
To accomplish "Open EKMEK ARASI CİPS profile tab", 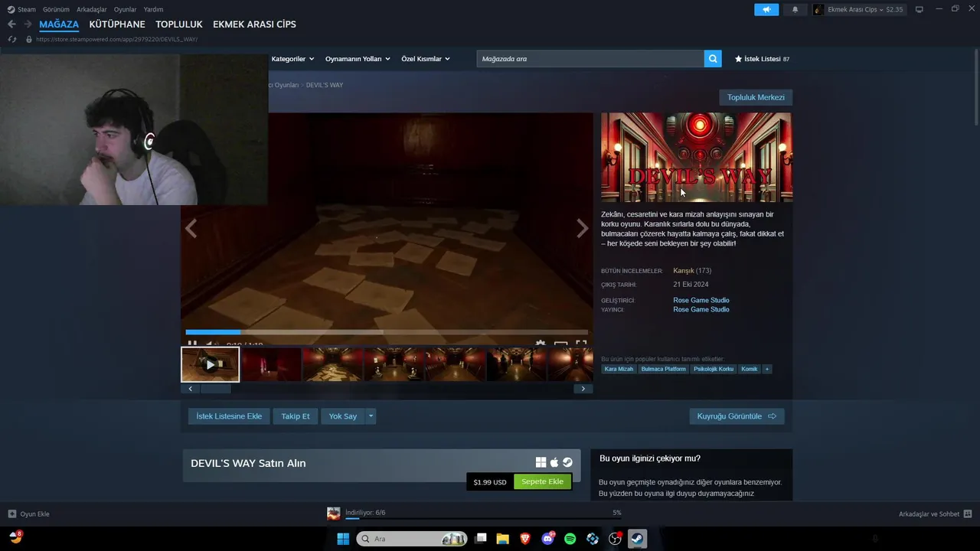I will [254, 24].
